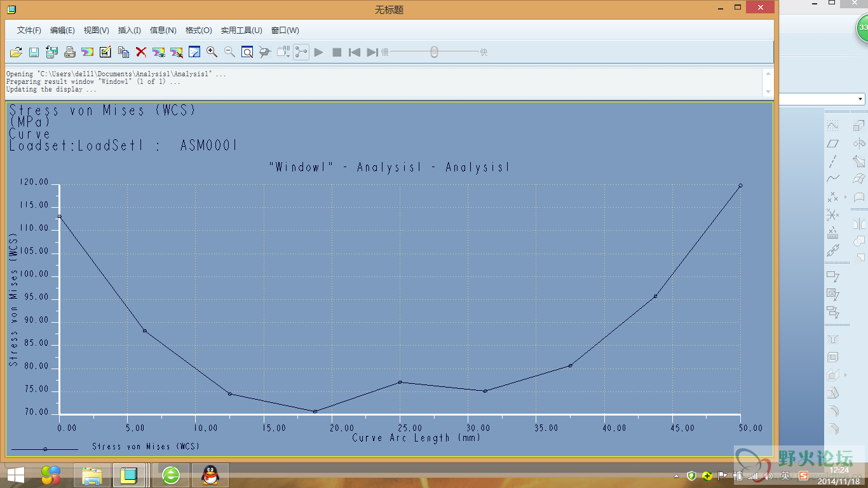868x488 pixels.
Task: Select the datum axis tool in background
Action: click(832, 161)
